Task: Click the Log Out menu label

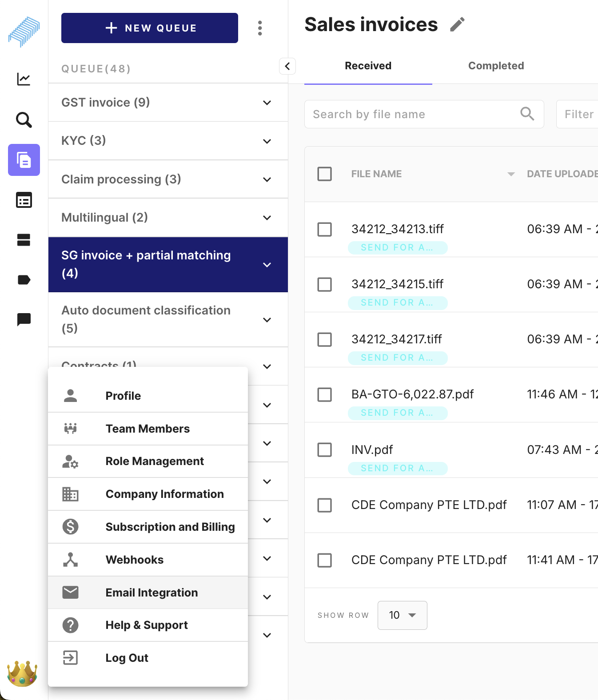Action: [x=127, y=658]
